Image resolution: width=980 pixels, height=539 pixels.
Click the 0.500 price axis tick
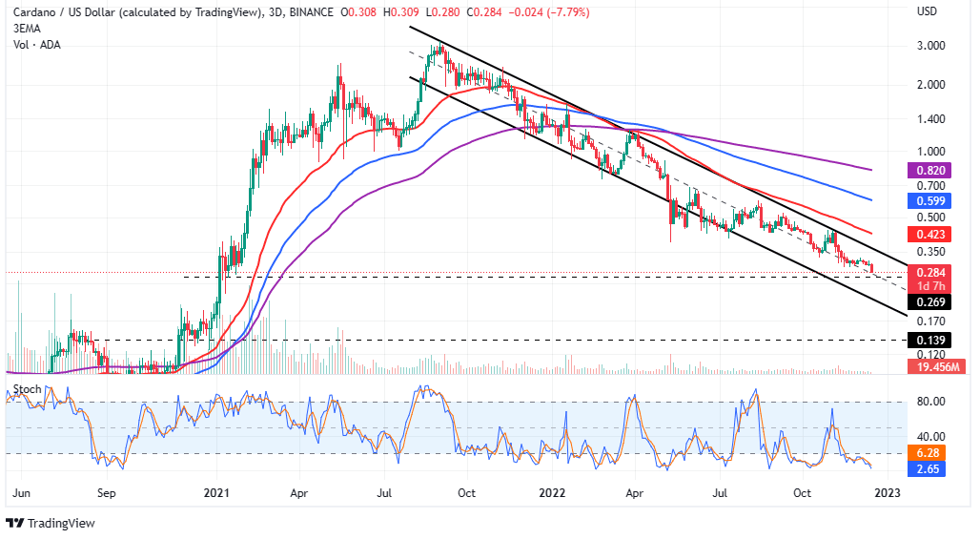(930, 218)
